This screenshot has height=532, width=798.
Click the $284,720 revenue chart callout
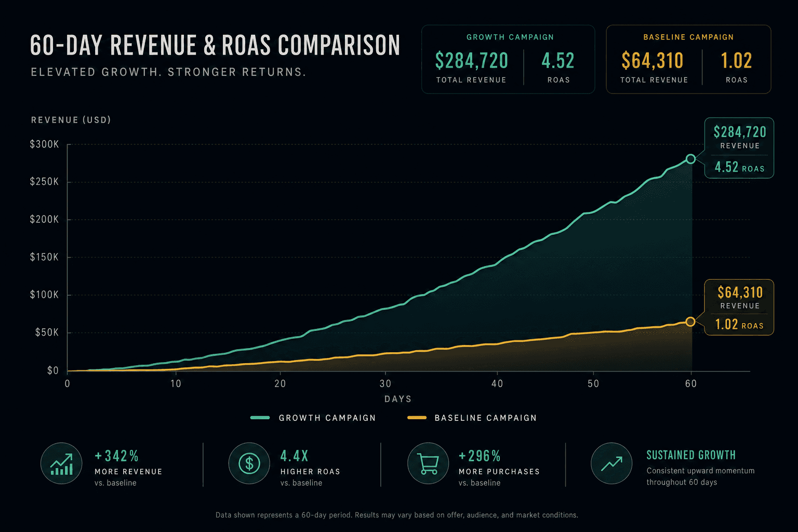click(740, 132)
